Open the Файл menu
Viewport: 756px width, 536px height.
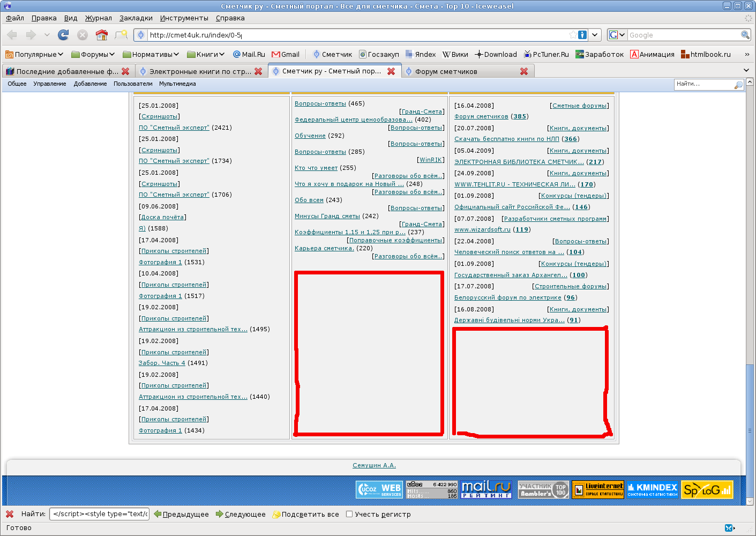point(15,18)
